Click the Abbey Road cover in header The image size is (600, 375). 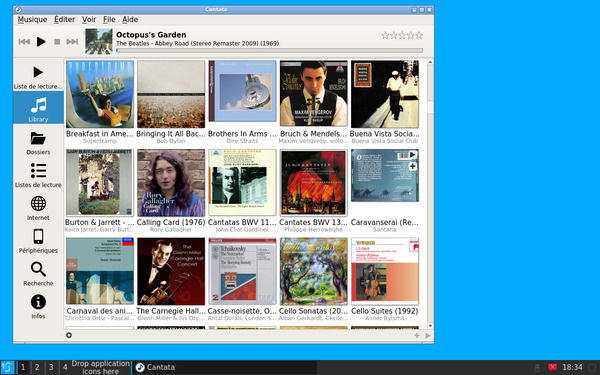[x=99, y=41]
